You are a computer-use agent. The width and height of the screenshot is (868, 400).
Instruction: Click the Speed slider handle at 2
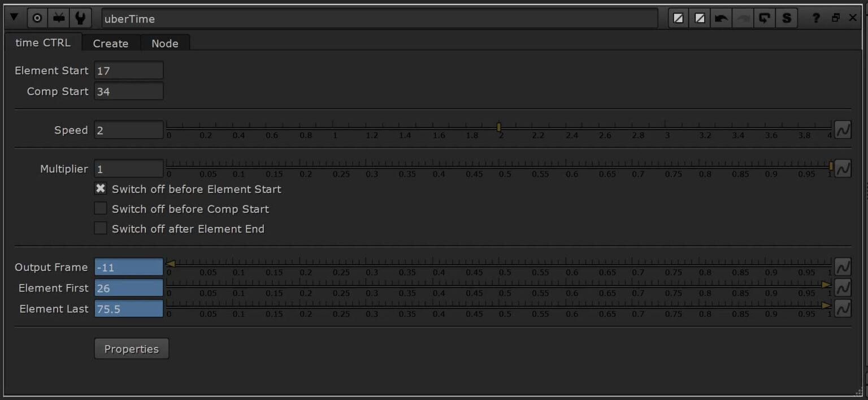point(498,127)
